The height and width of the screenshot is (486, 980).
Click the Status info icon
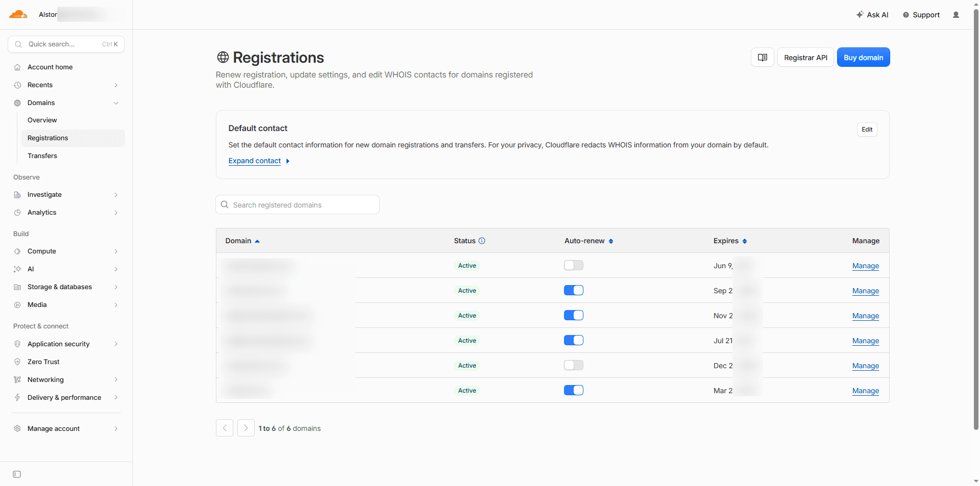point(482,241)
